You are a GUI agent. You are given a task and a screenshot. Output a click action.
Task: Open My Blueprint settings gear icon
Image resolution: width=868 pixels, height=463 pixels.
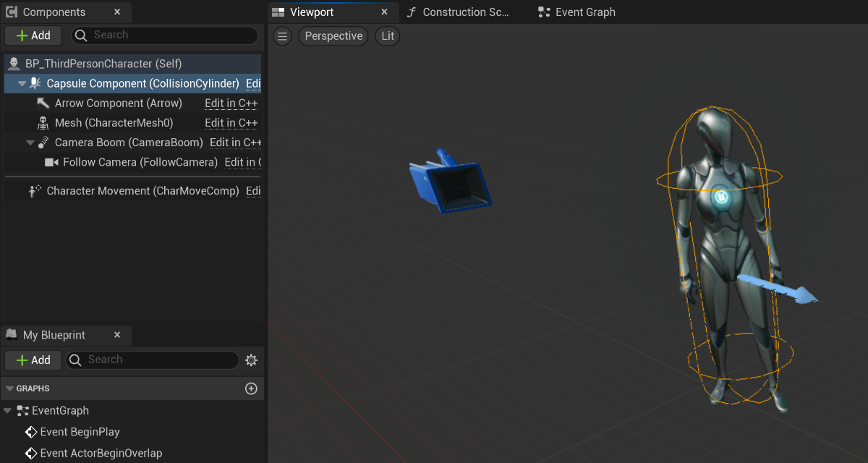(x=251, y=360)
